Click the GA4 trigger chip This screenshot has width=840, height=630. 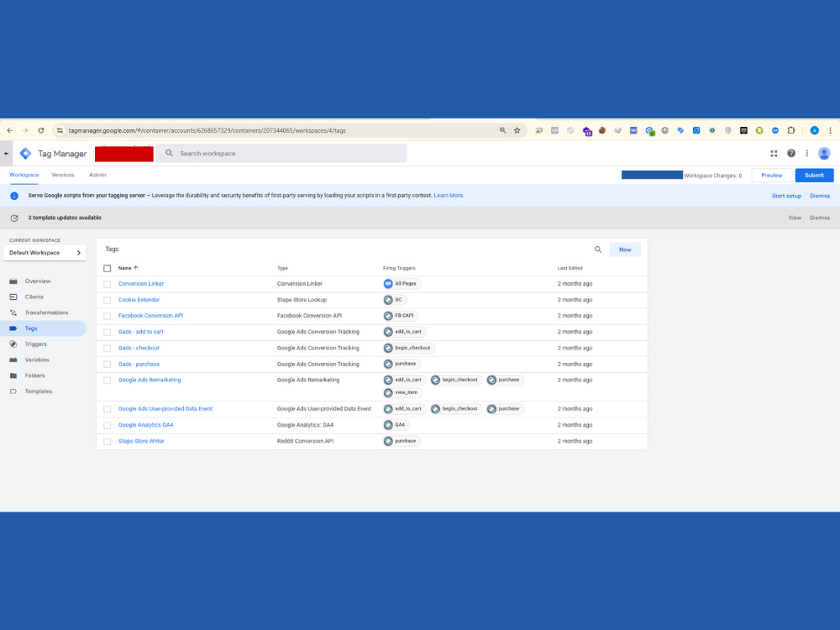coord(396,425)
